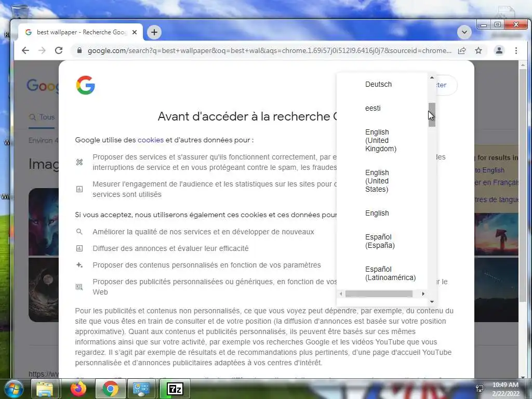The image size is (532, 399).
Task: Choose eesti from the language list
Action: coord(373,108)
